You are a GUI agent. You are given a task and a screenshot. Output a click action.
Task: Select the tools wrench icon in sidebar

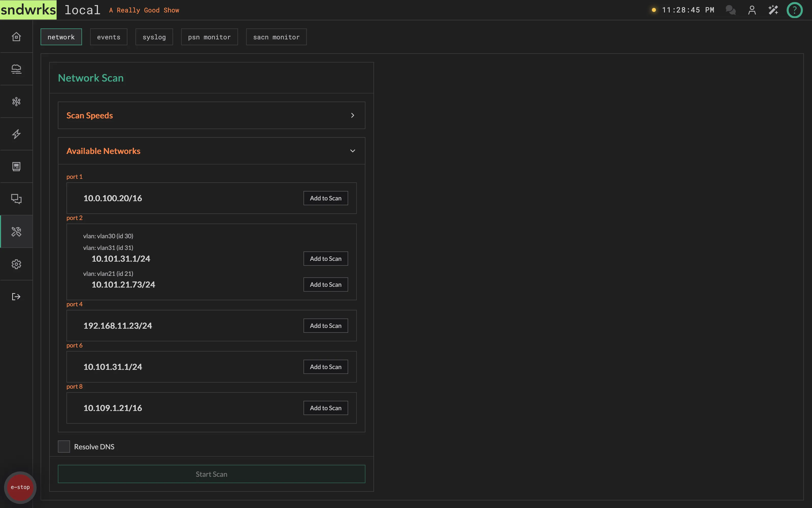(16, 231)
